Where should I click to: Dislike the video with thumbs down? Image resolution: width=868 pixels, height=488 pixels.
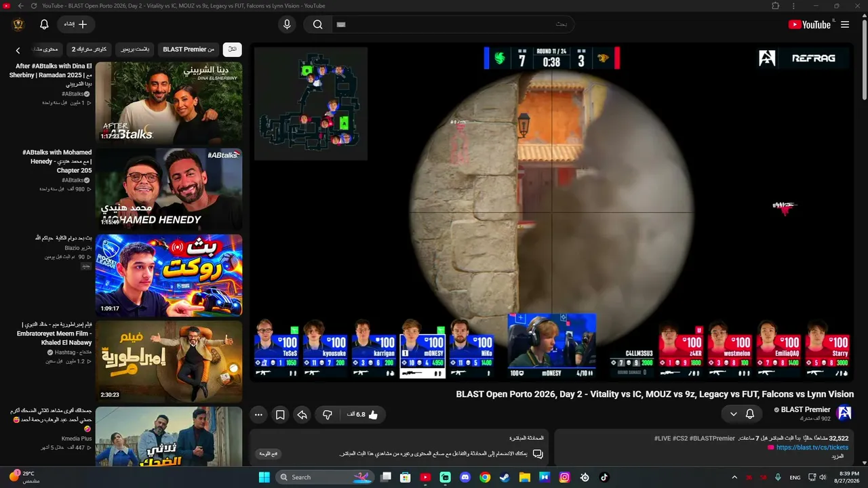pyautogui.click(x=327, y=415)
